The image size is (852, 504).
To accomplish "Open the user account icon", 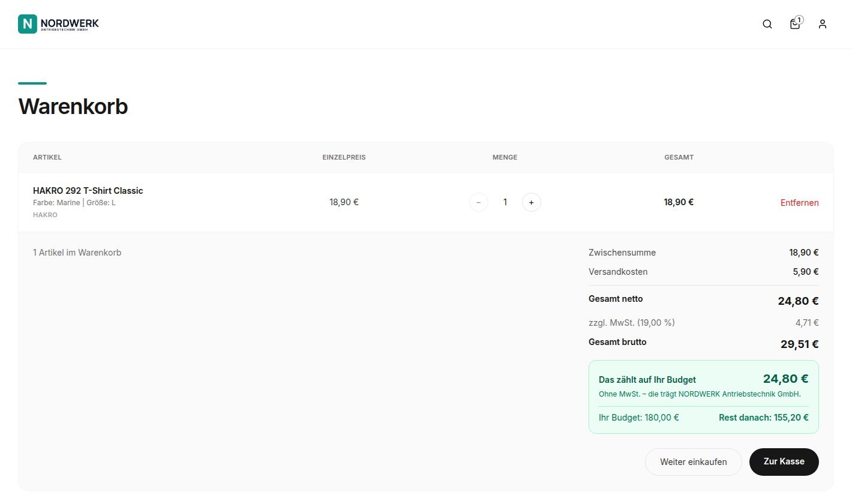I will click(x=823, y=24).
